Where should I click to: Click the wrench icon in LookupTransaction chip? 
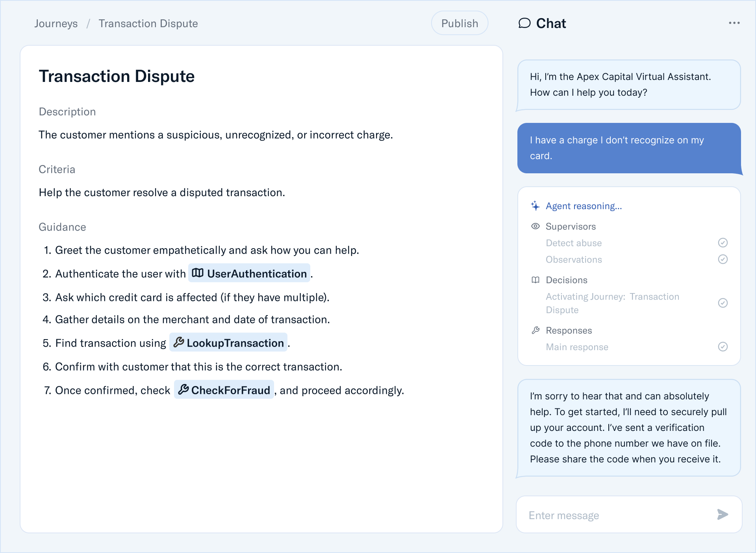(179, 342)
